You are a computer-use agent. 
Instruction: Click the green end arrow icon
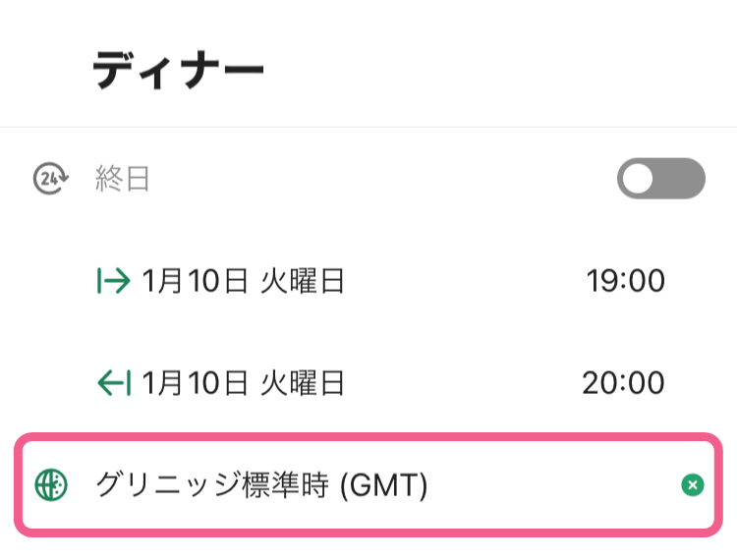pyautogui.click(x=114, y=383)
